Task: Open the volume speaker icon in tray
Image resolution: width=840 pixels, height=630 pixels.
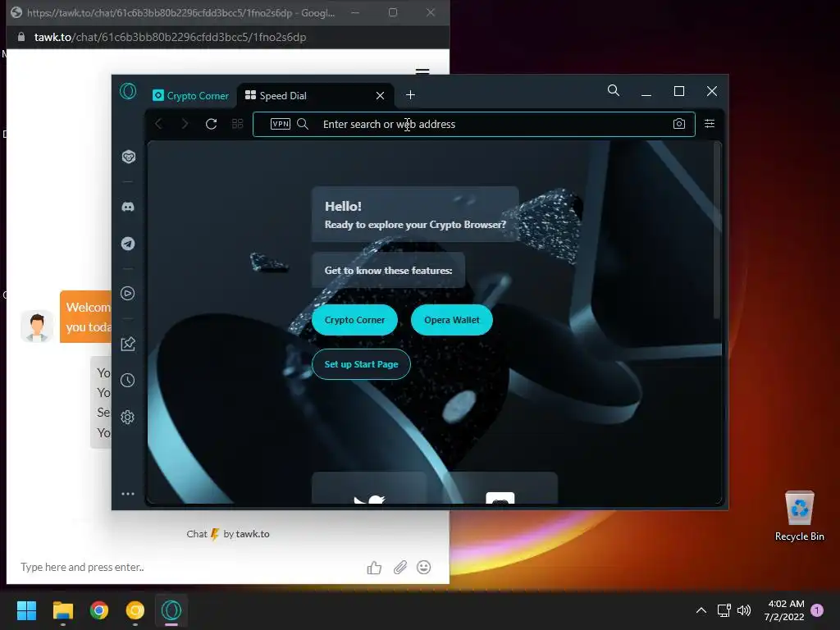Action: click(x=744, y=610)
